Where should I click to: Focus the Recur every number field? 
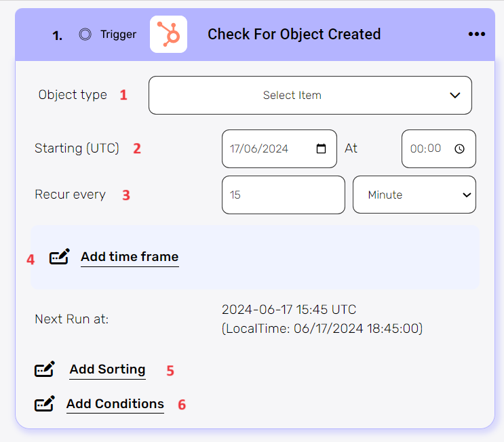pos(283,195)
